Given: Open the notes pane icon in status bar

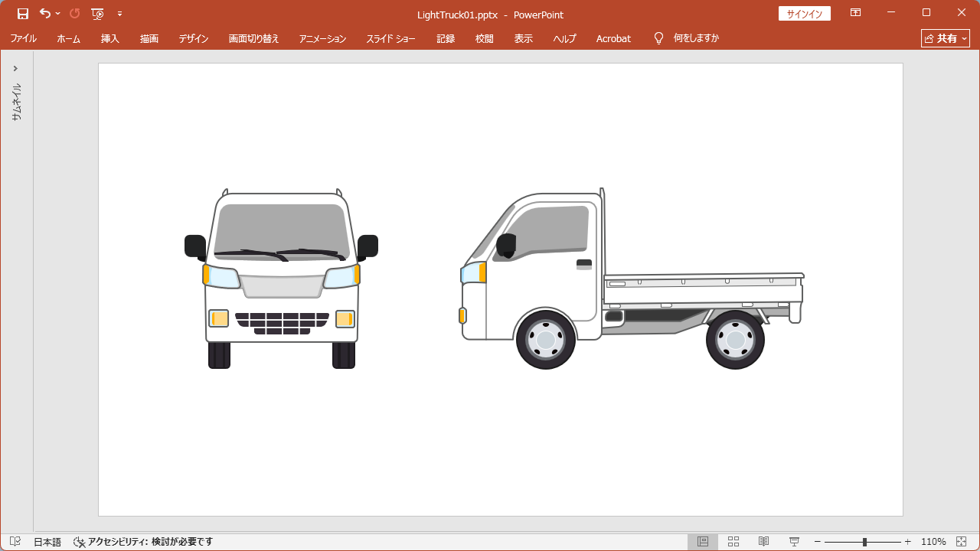Looking at the screenshot, I should coord(15,542).
